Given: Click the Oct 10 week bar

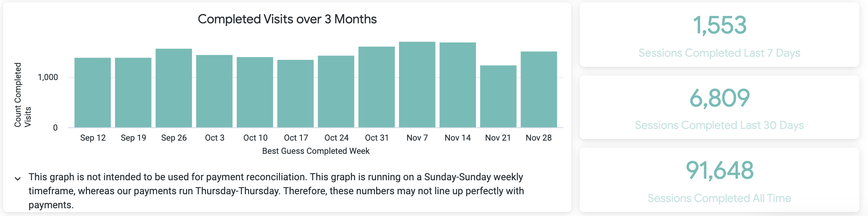Looking at the screenshot, I should [x=255, y=92].
